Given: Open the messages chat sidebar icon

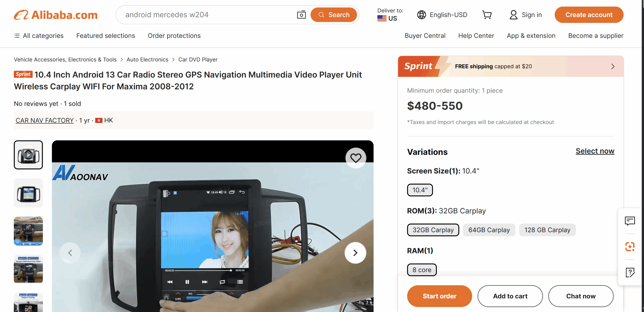Looking at the screenshot, I should point(630,221).
